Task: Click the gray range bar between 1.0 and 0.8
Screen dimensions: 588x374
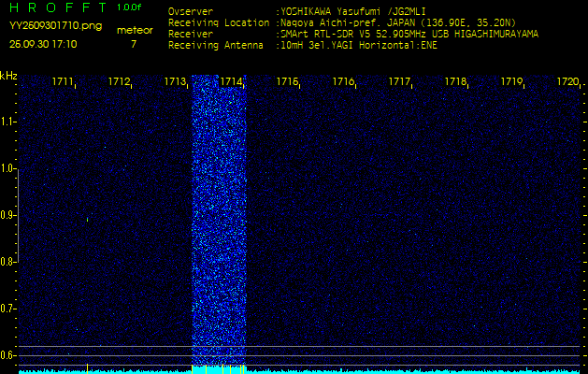Action: 18,215
